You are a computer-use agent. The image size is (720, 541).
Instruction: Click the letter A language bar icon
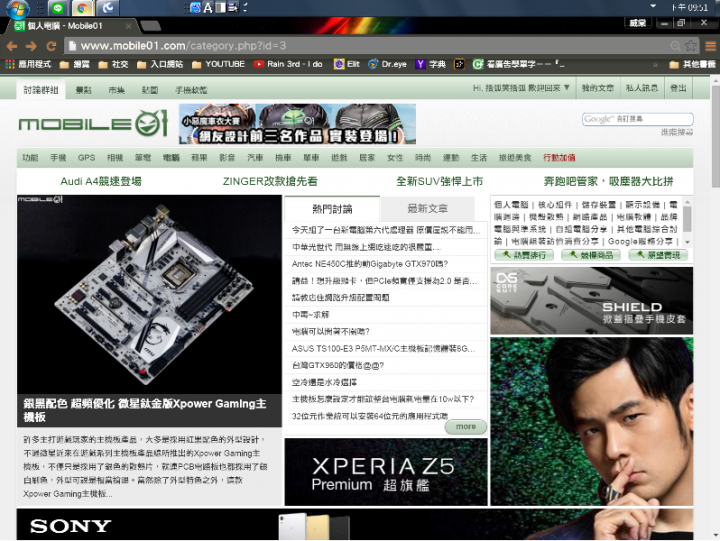click(x=208, y=8)
